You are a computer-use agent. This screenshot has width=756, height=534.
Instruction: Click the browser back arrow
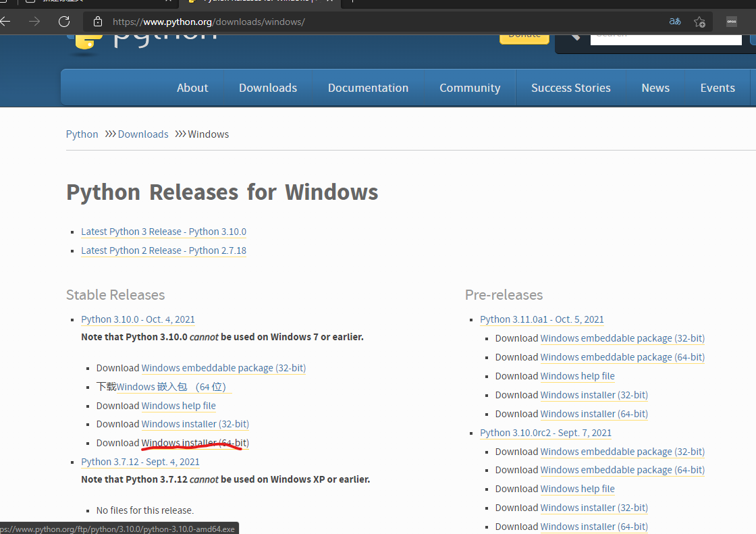click(5, 21)
